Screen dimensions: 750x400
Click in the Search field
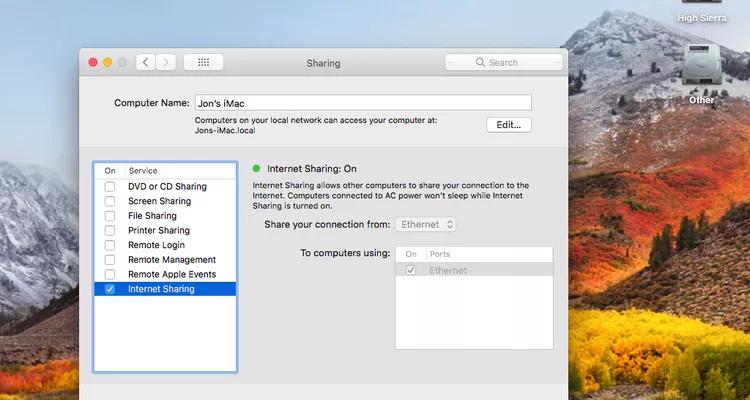(x=504, y=62)
